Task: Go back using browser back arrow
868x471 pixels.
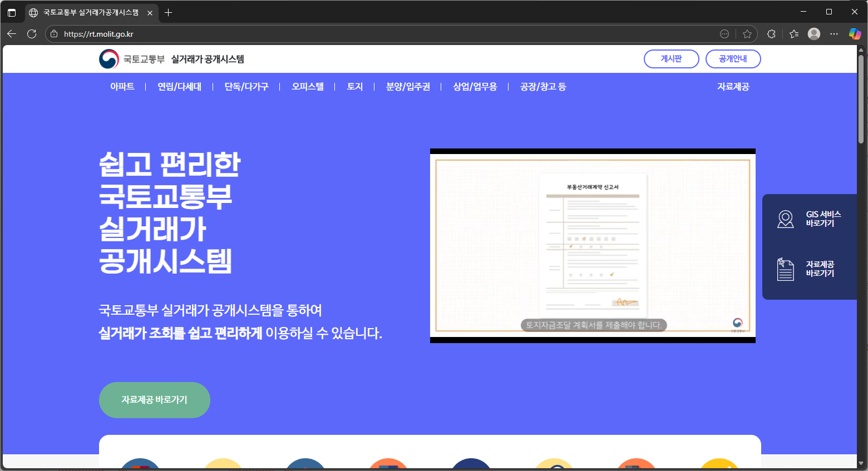Action: tap(12, 34)
